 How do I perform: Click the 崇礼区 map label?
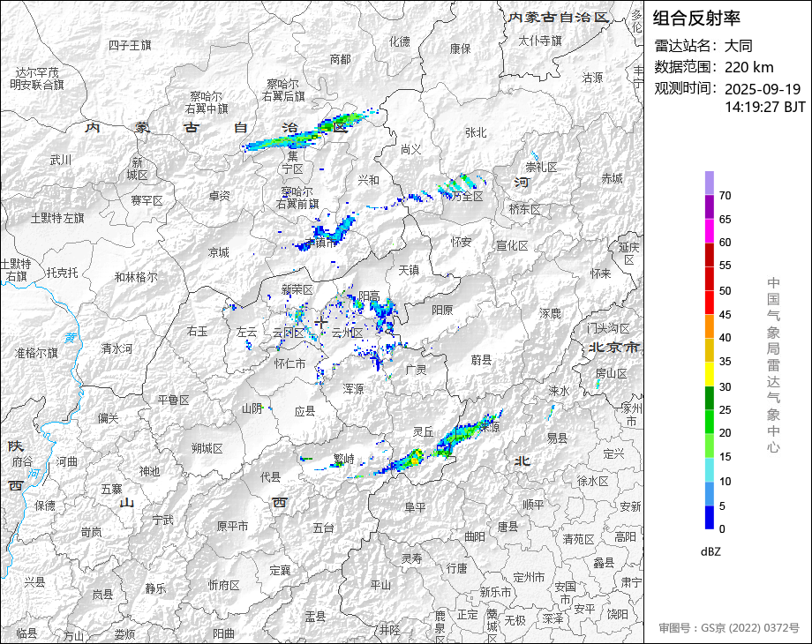[541, 168]
